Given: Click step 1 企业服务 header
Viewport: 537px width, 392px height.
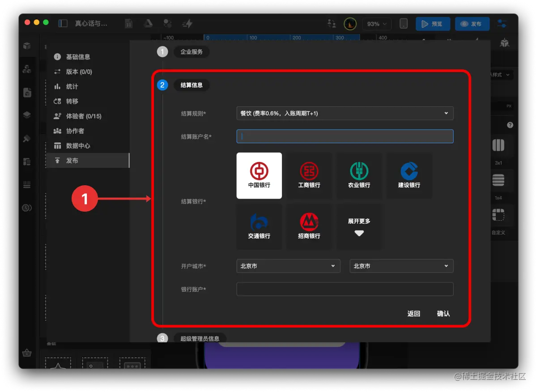Looking at the screenshot, I should pyautogui.click(x=192, y=52).
